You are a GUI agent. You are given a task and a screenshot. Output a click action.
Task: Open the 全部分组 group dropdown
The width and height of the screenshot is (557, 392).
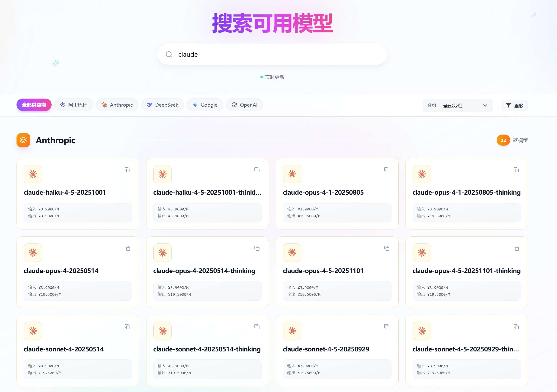click(458, 105)
